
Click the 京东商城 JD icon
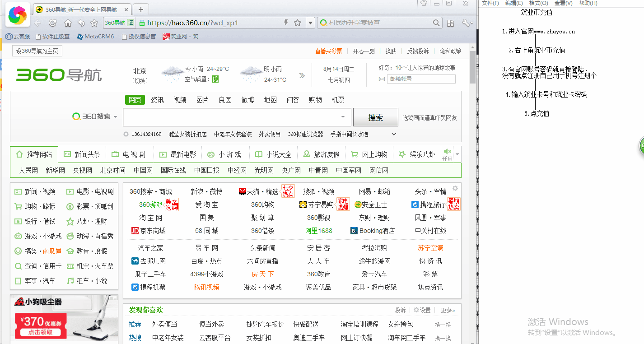pos(134,230)
